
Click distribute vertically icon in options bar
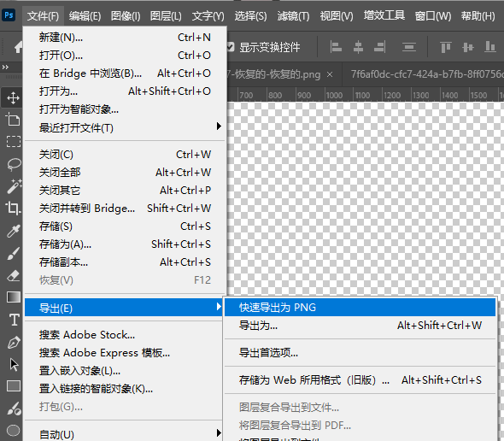coord(409,47)
